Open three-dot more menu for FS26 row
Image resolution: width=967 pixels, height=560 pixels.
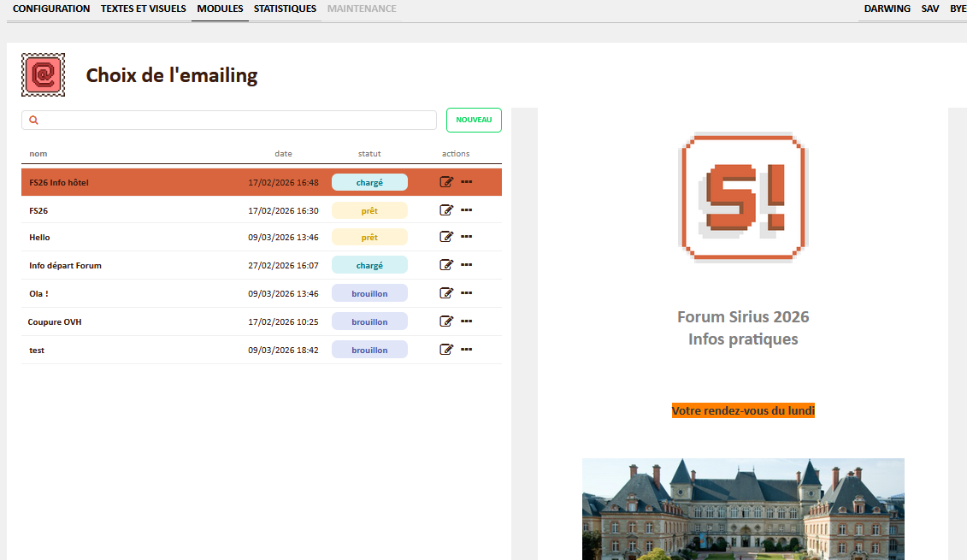click(467, 210)
